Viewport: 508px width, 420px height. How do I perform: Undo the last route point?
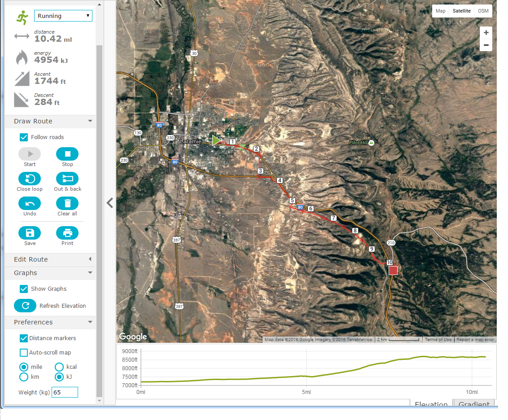pyautogui.click(x=30, y=203)
